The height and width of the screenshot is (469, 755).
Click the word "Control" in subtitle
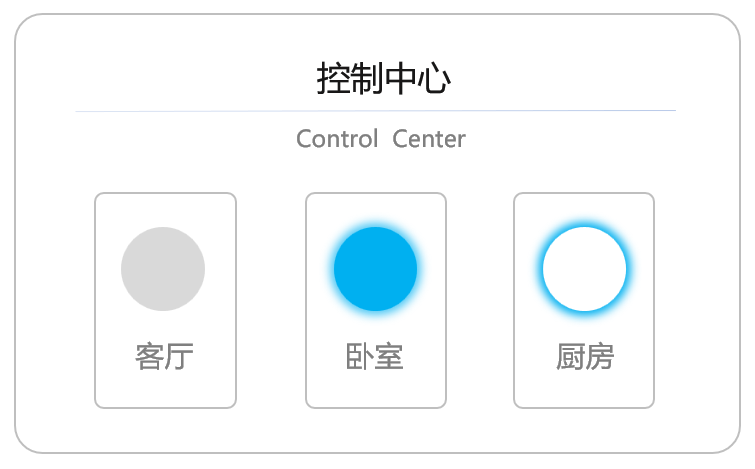click(x=337, y=139)
